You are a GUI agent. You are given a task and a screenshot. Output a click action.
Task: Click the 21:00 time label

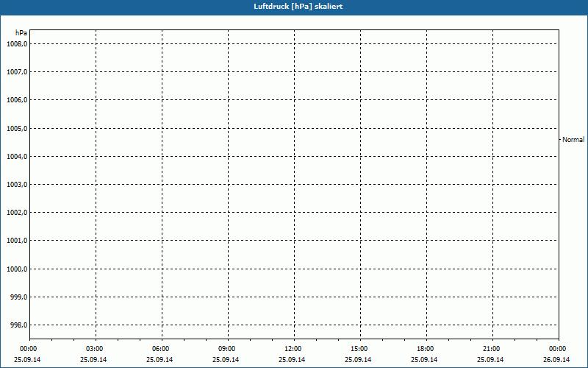point(491,349)
